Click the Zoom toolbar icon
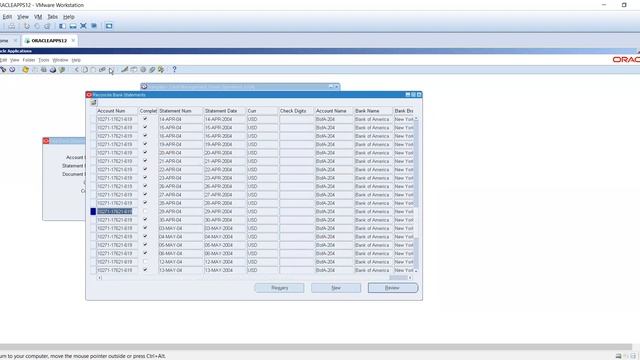 click(133, 70)
